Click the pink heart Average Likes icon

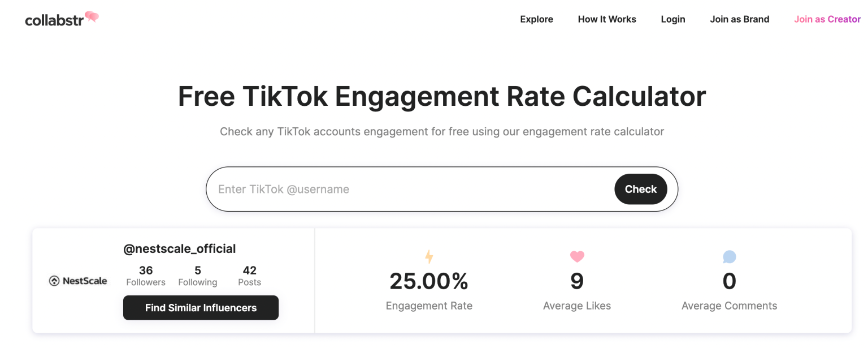pyautogui.click(x=577, y=256)
